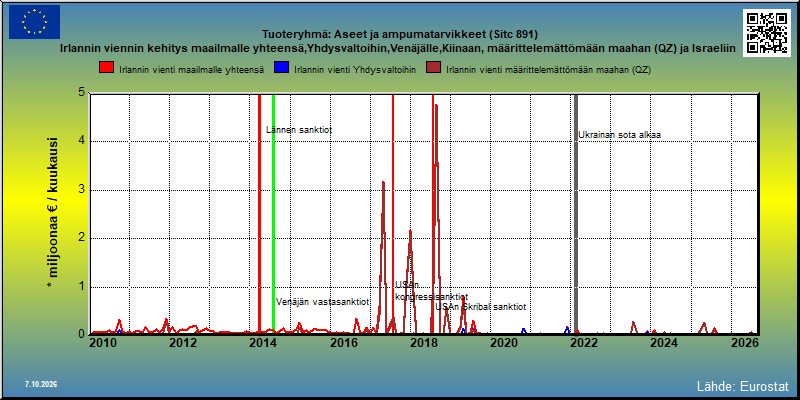Click the y-axis value 3
800x400 pixels.
click(x=82, y=190)
